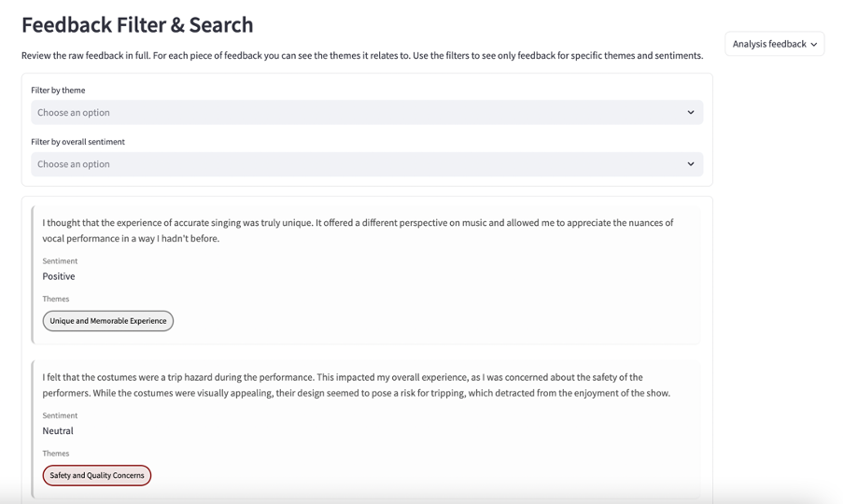Click the "Filter by theme" label
This screenshot has width=844, height=504.
[x=58, y=91]
